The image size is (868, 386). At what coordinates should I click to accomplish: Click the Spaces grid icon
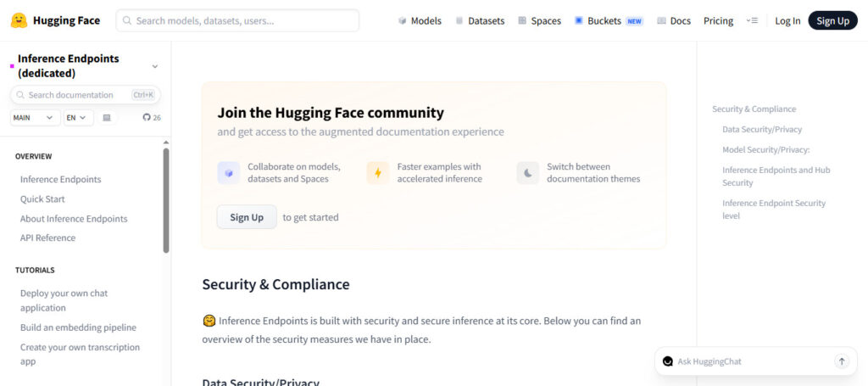(x=522, y=20)
